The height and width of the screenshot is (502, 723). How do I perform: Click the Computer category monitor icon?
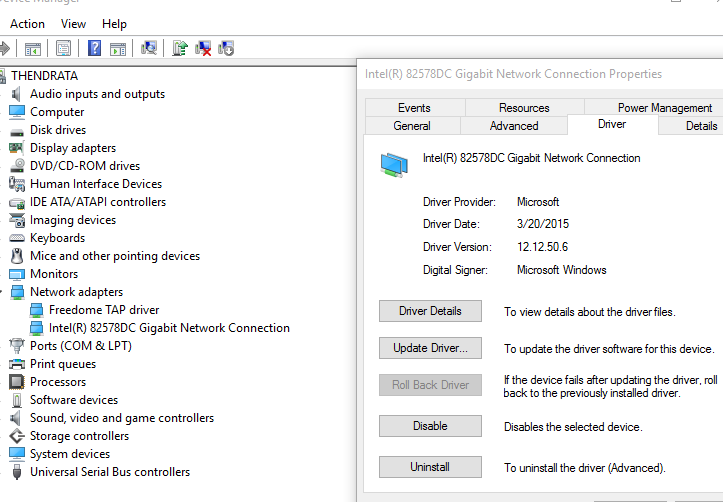17,112
